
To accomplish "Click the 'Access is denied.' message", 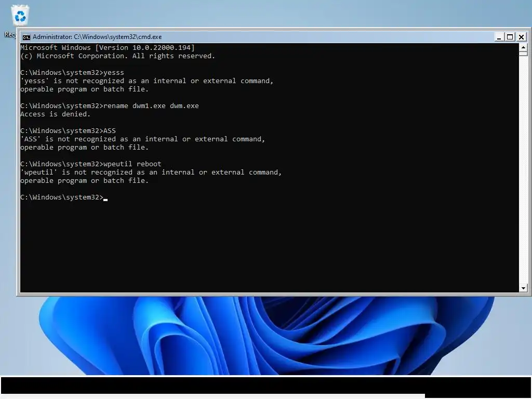I will point(55,114).
